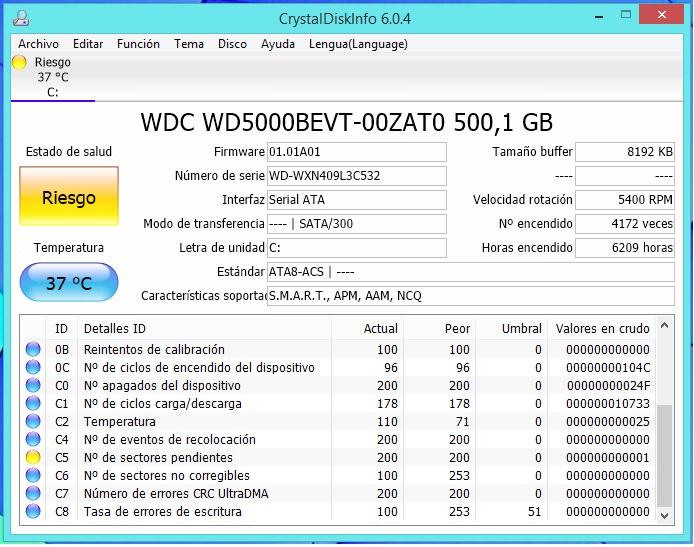694x547 pixels.
Task: Click the 37 °C temperature button
Action: point(69,282)
